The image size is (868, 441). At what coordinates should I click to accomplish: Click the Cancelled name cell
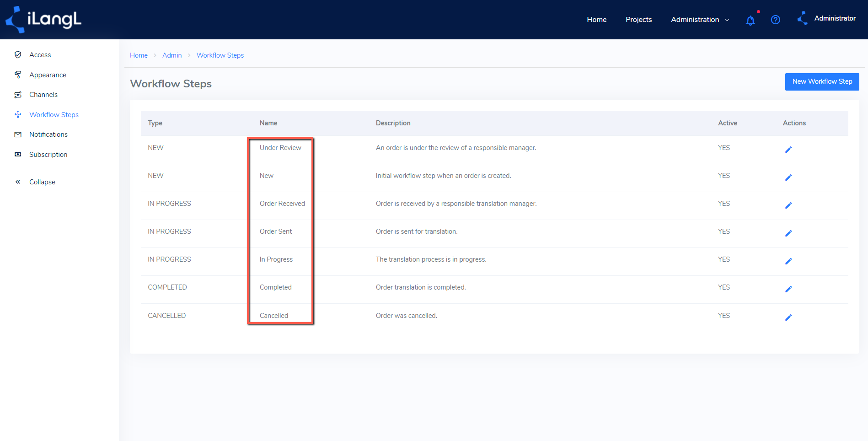[274, 316]
